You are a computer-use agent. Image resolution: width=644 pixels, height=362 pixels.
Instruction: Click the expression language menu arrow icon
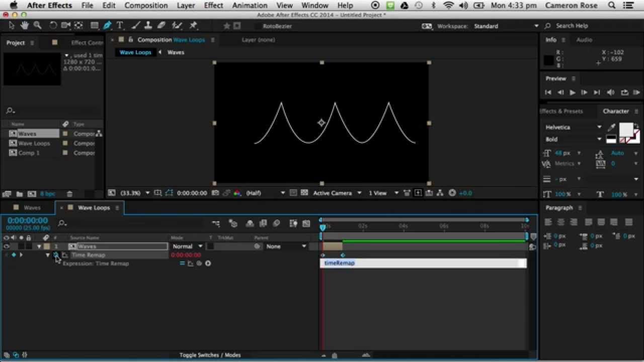[x=208, y=263]
